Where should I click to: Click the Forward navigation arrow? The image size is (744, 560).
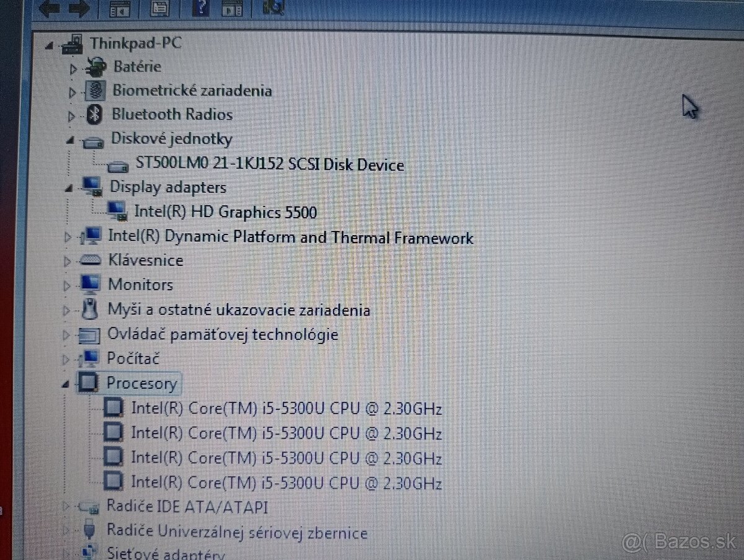pyautogui.click(x=79, y=8)
